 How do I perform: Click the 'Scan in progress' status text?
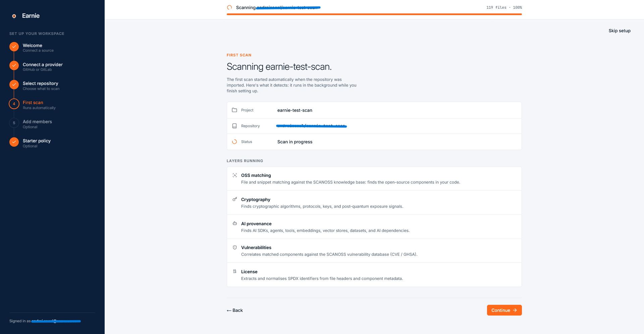(295, 142)
